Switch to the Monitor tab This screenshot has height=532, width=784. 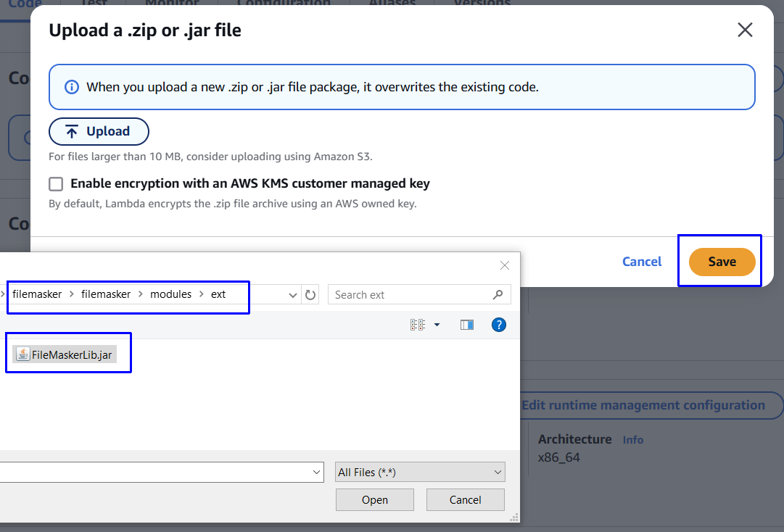coord(172,2)
